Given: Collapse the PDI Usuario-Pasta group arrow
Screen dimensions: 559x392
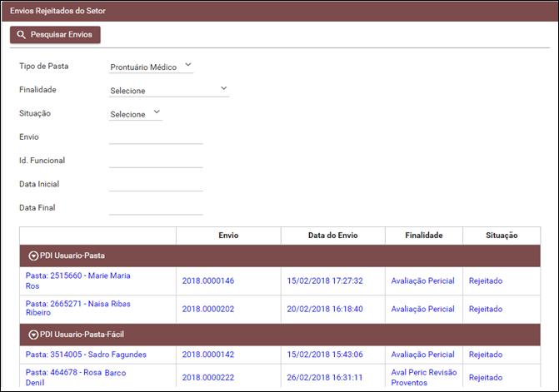Looking at the screenshot, I should [33, 256].
